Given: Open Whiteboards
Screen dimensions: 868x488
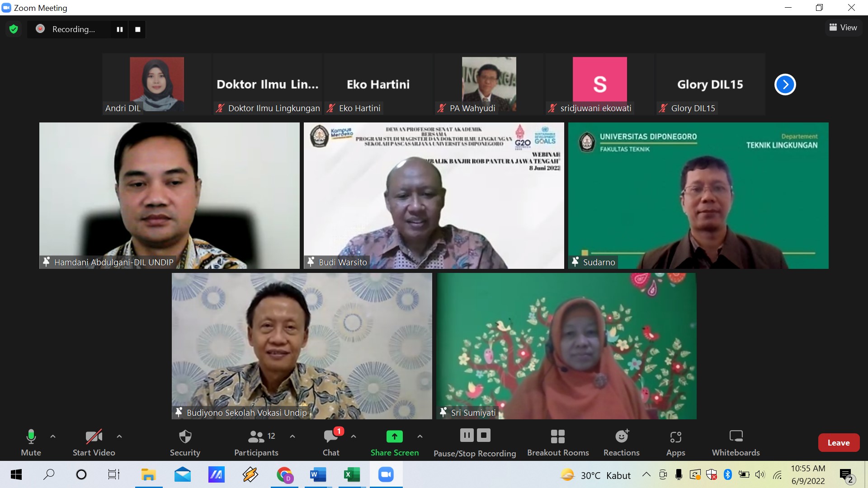Looking at the screenshot, I should pyautogui.click(x=736, y=443).
